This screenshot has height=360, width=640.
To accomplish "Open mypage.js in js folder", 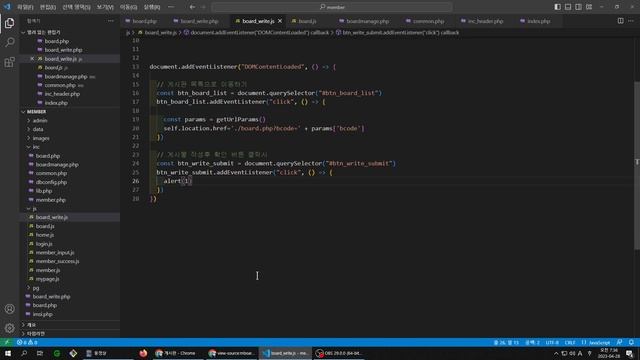I will 47,279.
